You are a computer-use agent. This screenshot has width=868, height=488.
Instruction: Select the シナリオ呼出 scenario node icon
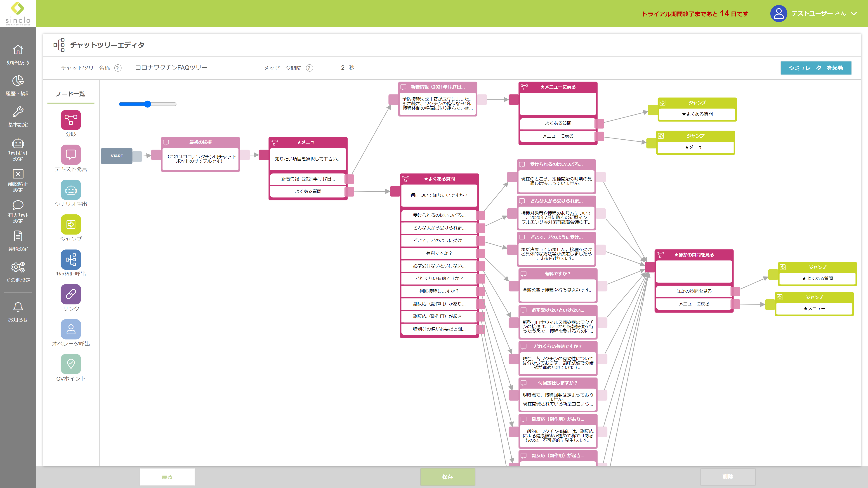71,190
